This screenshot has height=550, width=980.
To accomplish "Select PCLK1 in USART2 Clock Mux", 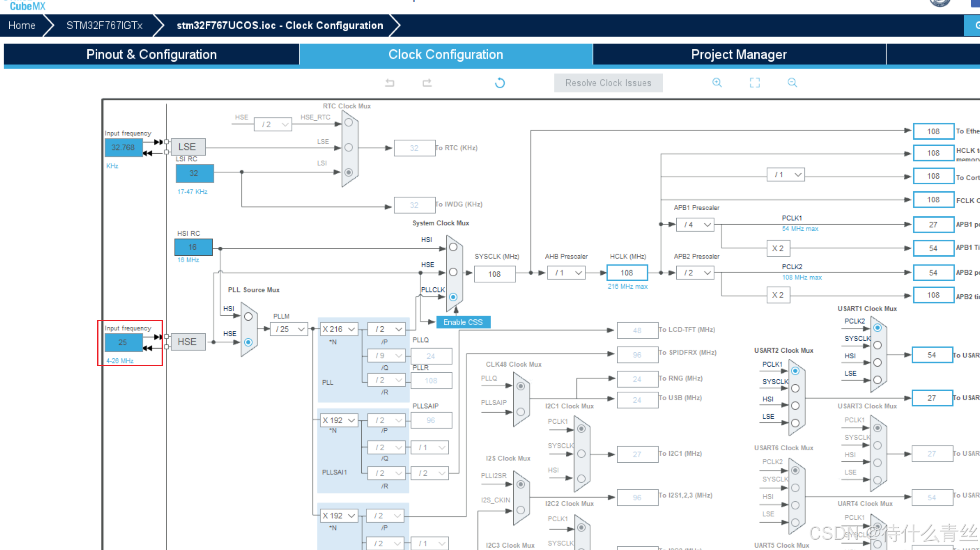I will click(795, 371).
